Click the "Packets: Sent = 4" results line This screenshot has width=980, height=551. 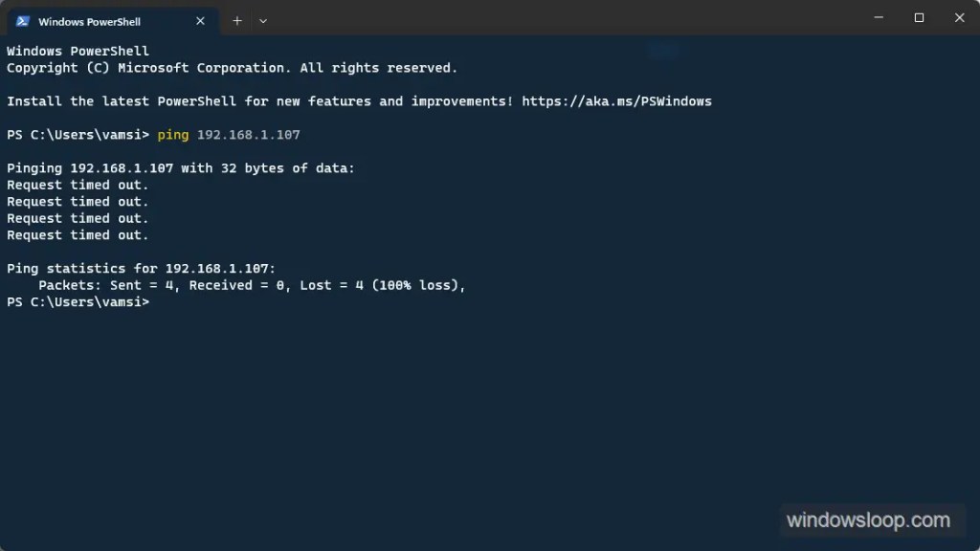click(x=251, y=285)
